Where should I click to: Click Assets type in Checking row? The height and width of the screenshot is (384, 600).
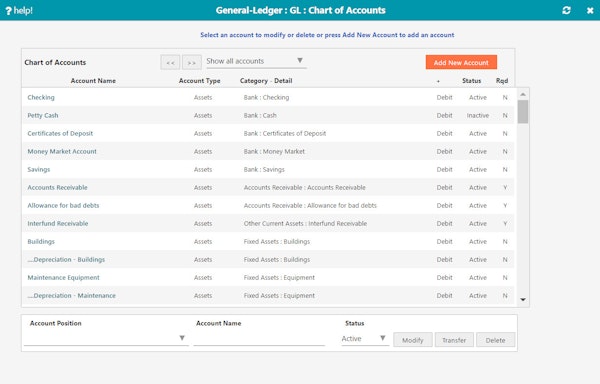pyautogui.click(x=203, y=97)
